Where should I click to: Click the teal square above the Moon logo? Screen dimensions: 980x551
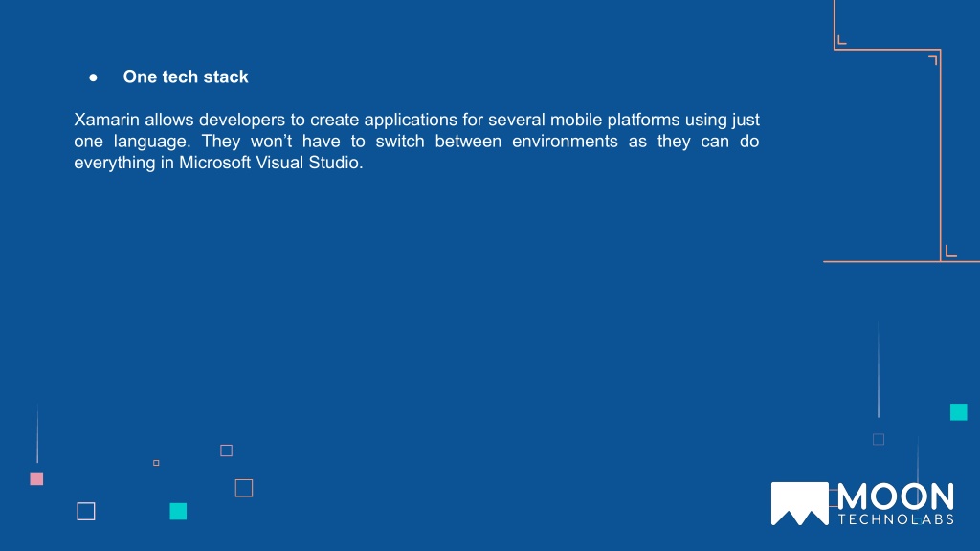[x=959, y=412]
